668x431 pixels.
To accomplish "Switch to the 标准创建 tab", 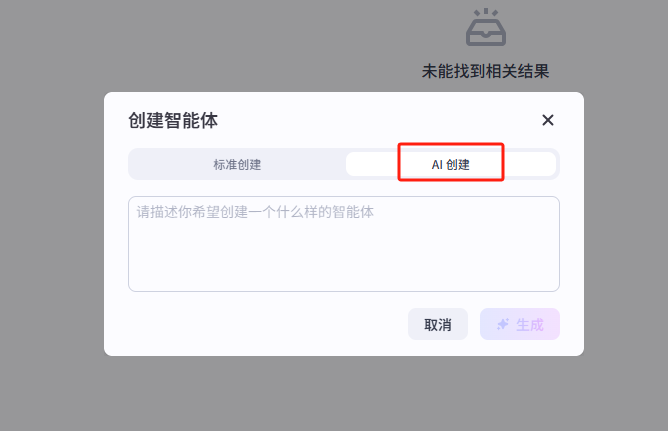I will tap(238, 164).
